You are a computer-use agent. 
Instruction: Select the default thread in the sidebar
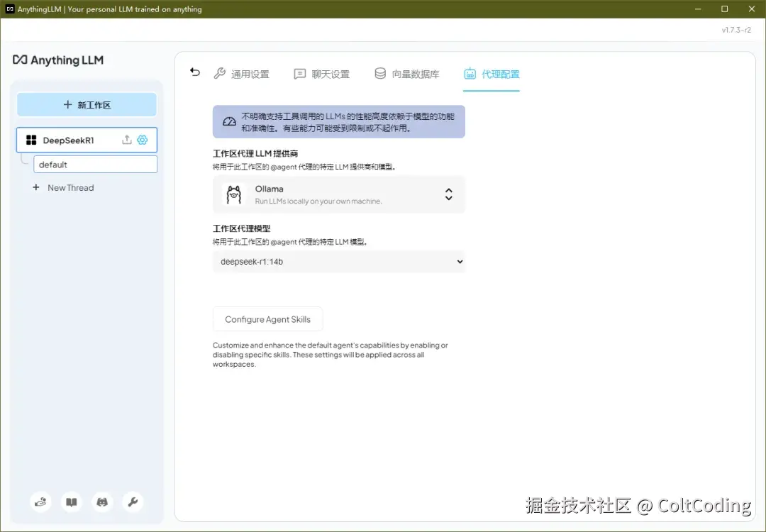pyautogui.click(x=95, y=164)
